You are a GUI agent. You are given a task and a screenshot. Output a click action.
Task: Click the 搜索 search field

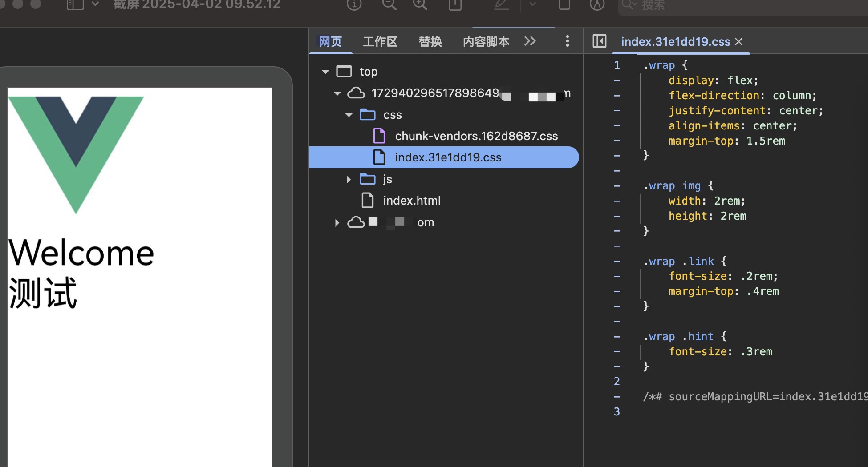[742, 5]
